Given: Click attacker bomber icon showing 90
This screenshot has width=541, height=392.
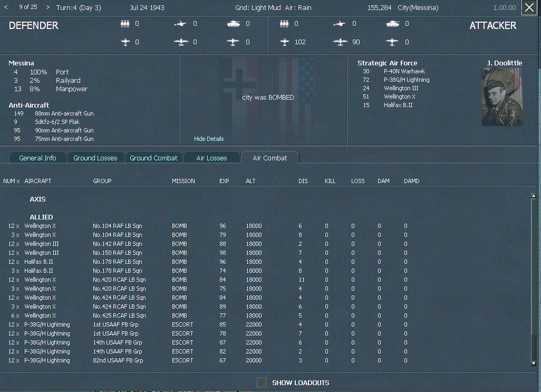Looking at the screenshot, I should pyautogui.click(x=340, y=42).
